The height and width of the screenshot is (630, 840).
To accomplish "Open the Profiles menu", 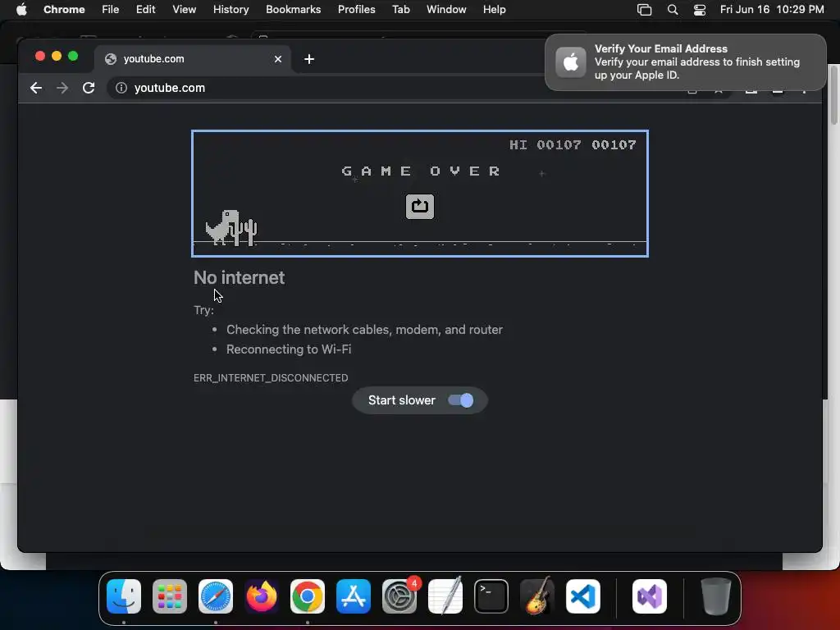I will pos(356,9).
